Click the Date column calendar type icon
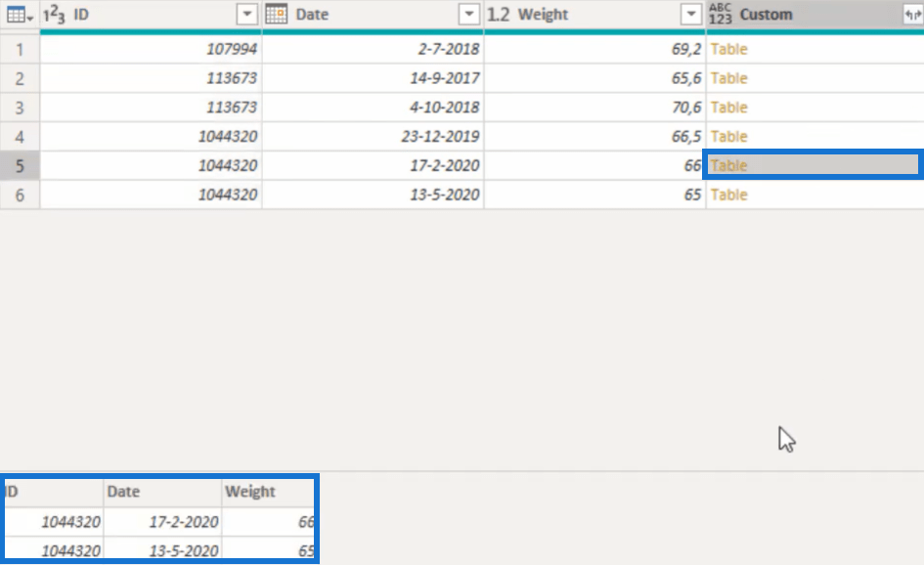The width and height of the screenshot is (924, 565). (277, 14)
